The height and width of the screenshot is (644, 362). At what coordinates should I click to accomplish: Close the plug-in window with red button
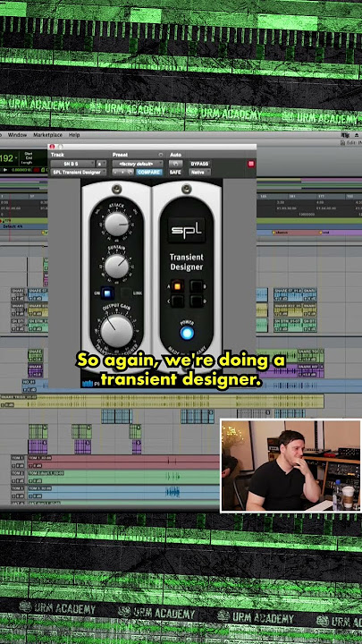(52, 147)
